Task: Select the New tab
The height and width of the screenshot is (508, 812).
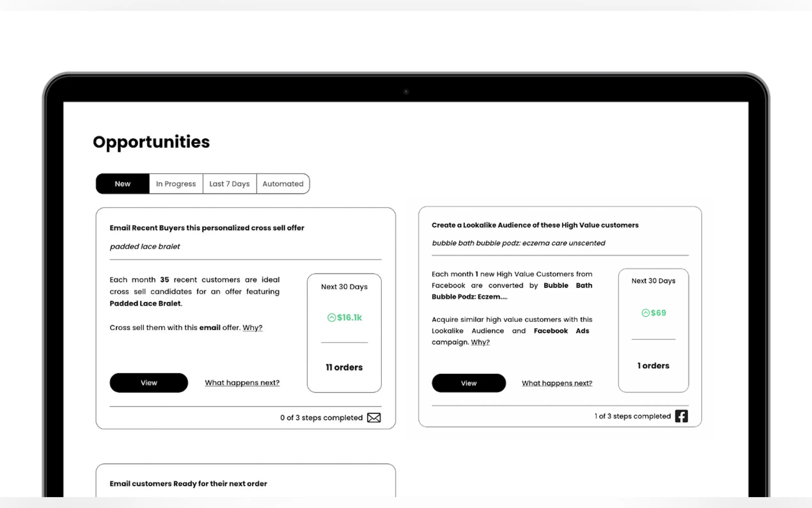Action: coord(122,184)
